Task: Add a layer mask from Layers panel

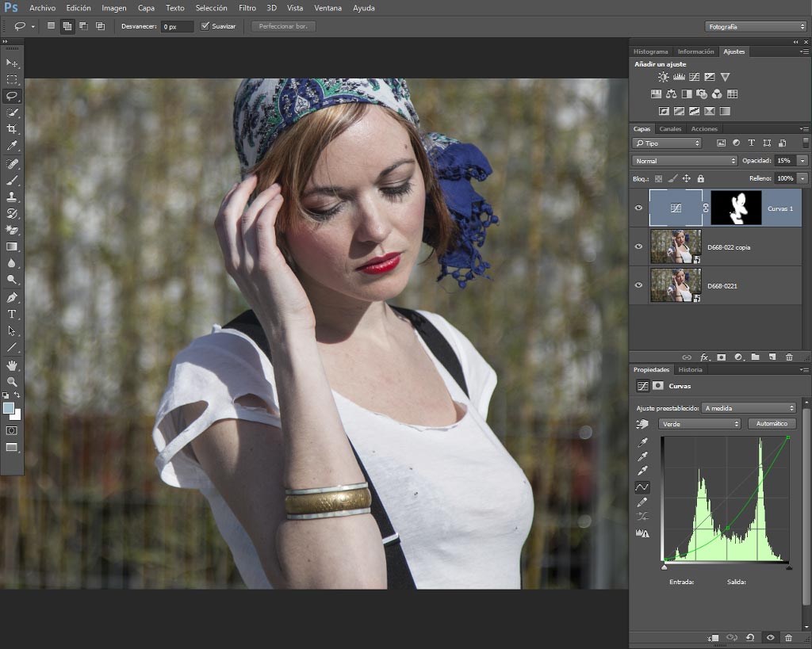Action: [x=722, y=357]
